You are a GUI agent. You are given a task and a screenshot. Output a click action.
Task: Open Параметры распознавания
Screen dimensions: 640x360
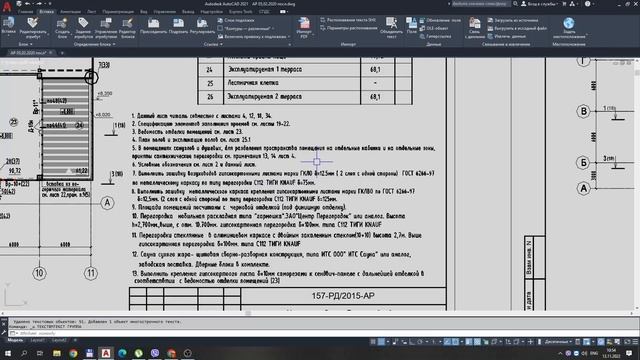tap(349, 28)
